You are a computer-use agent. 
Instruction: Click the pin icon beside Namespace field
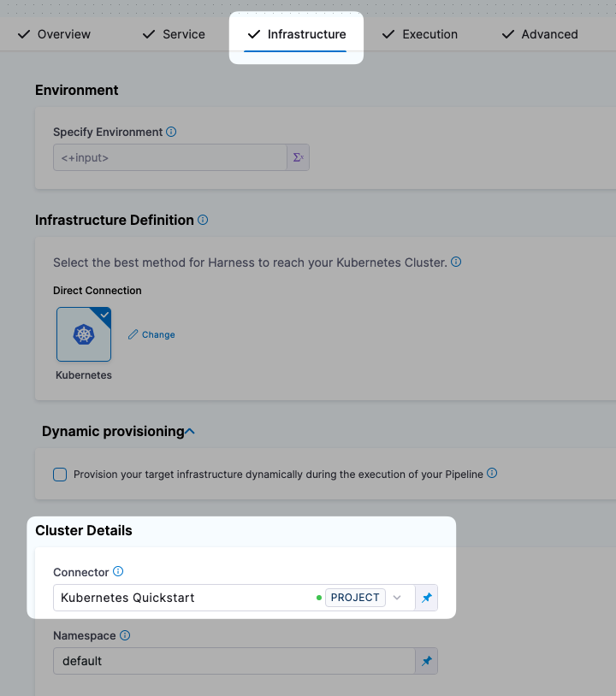coord(426,661)
